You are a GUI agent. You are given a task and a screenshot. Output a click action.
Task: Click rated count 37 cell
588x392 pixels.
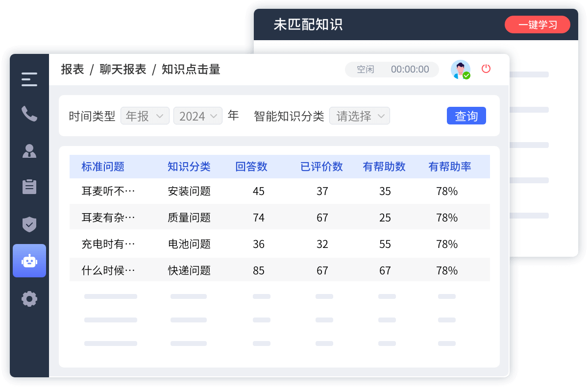coord(322,191)
